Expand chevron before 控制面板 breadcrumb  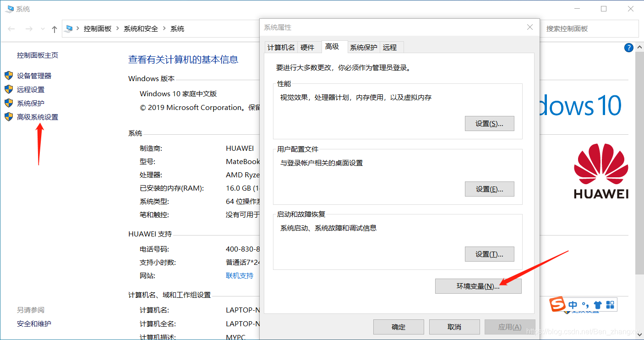pyautogui.click(x=77, y=29)
